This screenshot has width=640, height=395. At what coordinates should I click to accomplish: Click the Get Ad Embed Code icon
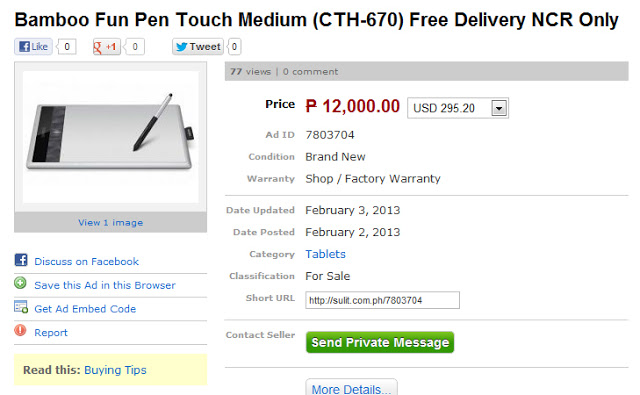point(21,307)
